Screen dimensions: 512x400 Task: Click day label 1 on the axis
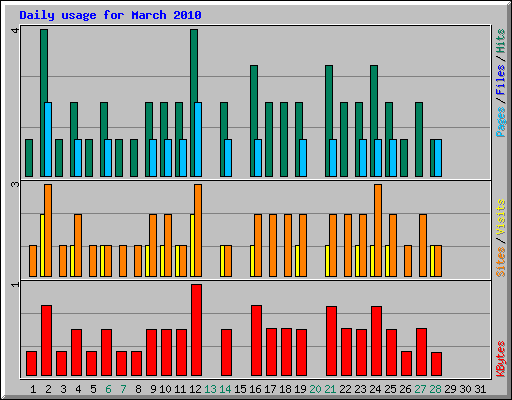[33, 389]
